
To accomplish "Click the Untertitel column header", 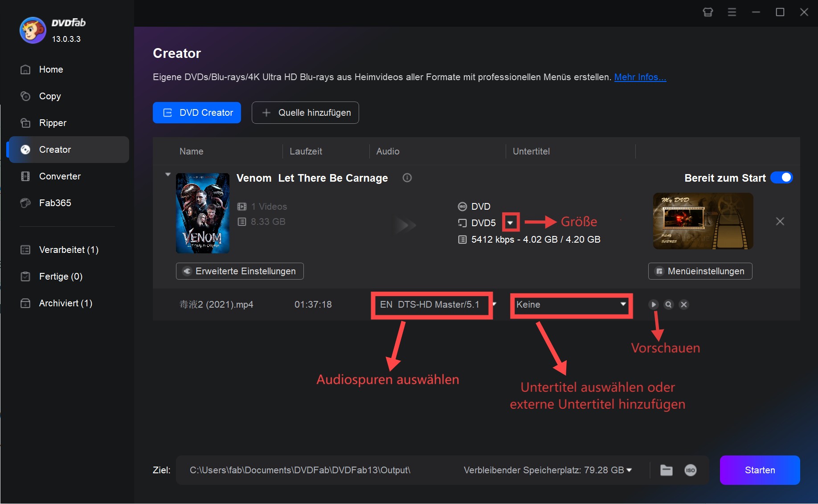I will click(531, 151).
